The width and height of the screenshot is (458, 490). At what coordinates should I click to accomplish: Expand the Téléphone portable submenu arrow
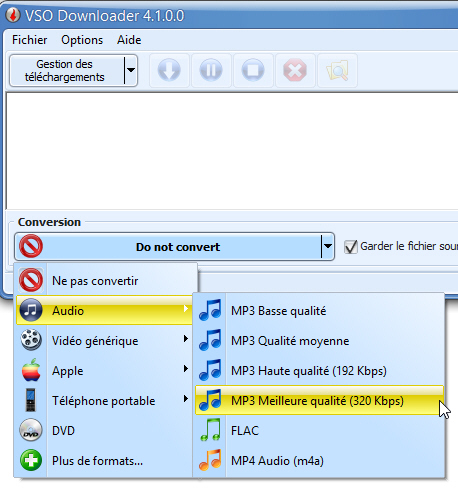186,399
